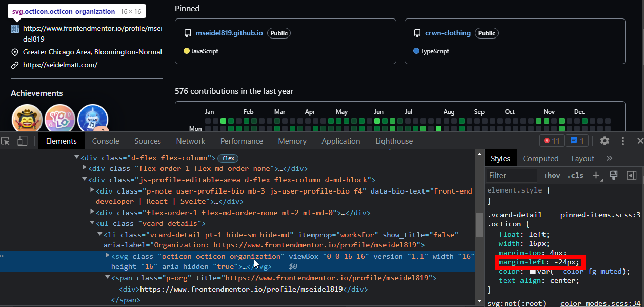Click Greater Chicago Area location text

pyautogui.click(x=92, y=52)
